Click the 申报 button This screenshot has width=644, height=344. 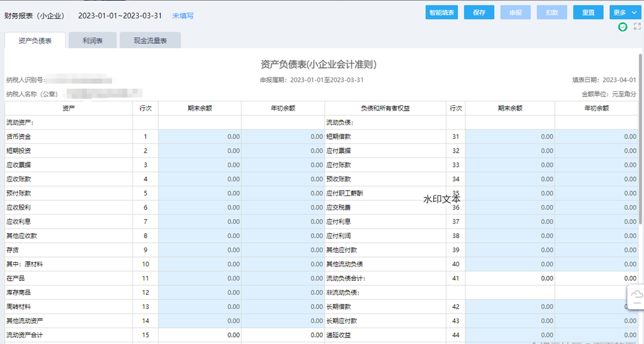[515, 12]
